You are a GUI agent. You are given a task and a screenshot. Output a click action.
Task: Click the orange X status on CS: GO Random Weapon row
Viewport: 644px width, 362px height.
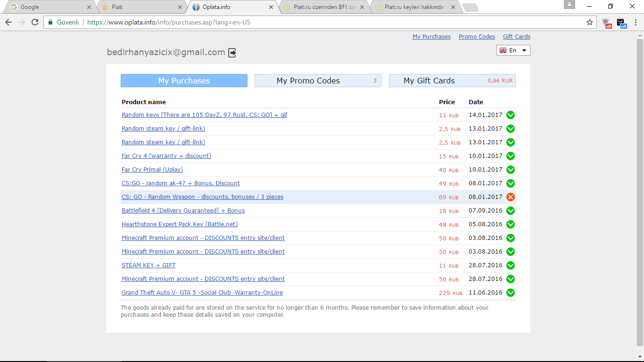(x=511, y=197)
